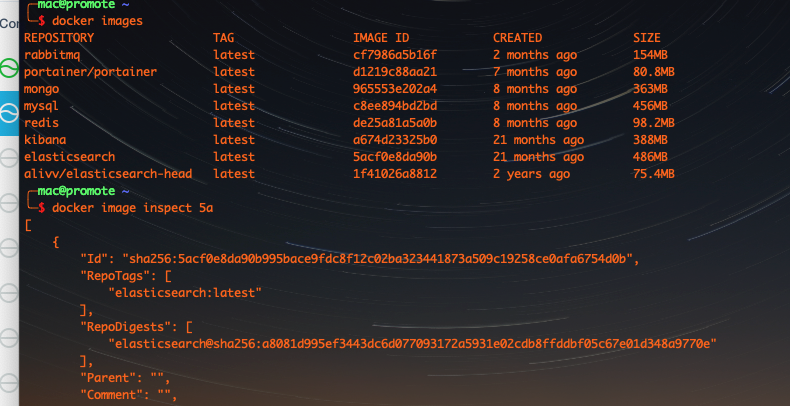Click the 'docker image inspect 5a' command

click(133, 208)
